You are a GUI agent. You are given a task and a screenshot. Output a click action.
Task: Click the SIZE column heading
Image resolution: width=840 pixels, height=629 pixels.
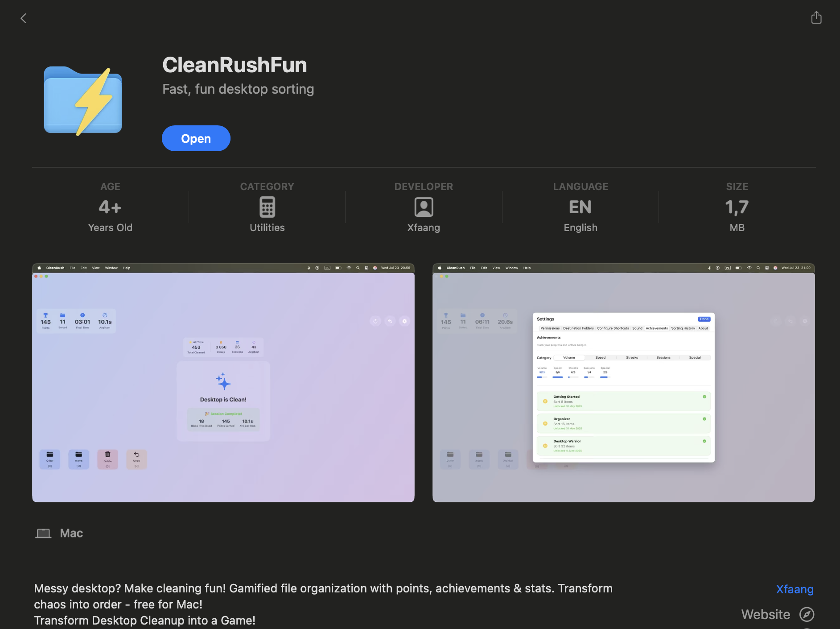click(737, 186)
